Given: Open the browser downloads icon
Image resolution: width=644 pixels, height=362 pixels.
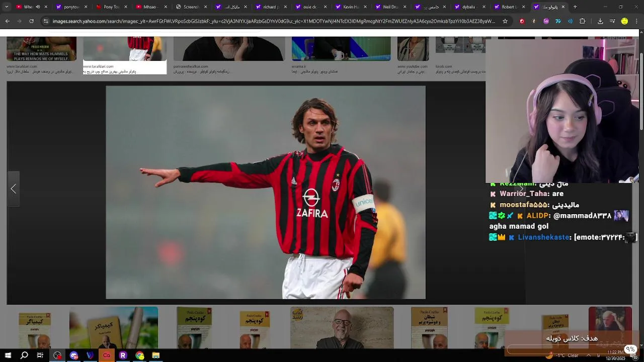Looking at the screenshot, I should click(600, 21).
